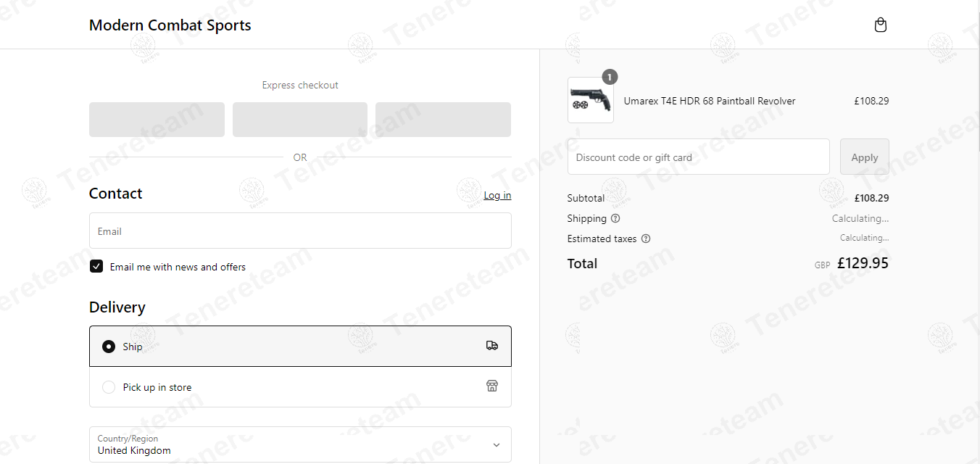The image size is (980, 464).
Task: Click the third express checkout button
Action: click(443, 120)
